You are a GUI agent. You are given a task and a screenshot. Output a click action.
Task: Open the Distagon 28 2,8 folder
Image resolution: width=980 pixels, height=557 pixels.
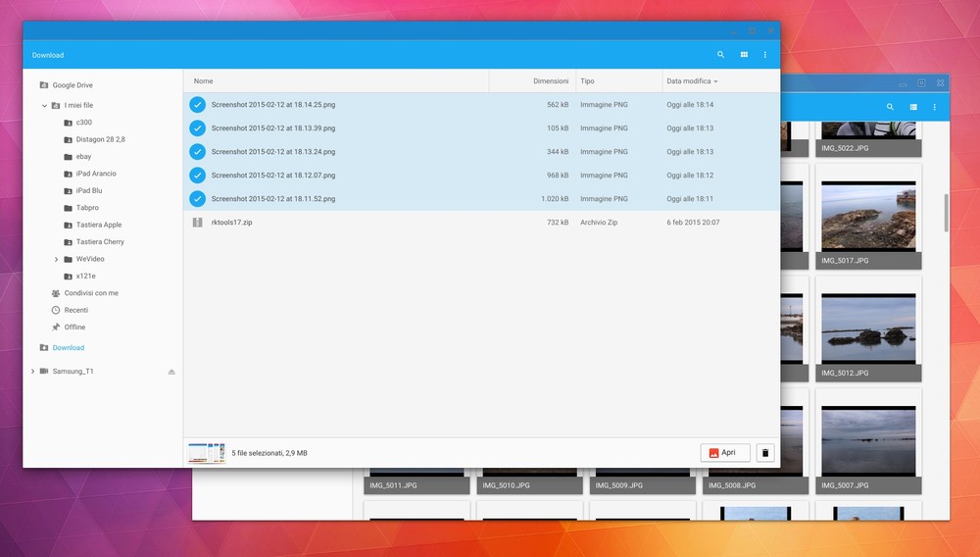pyautogui.click(x=101, y=139)
